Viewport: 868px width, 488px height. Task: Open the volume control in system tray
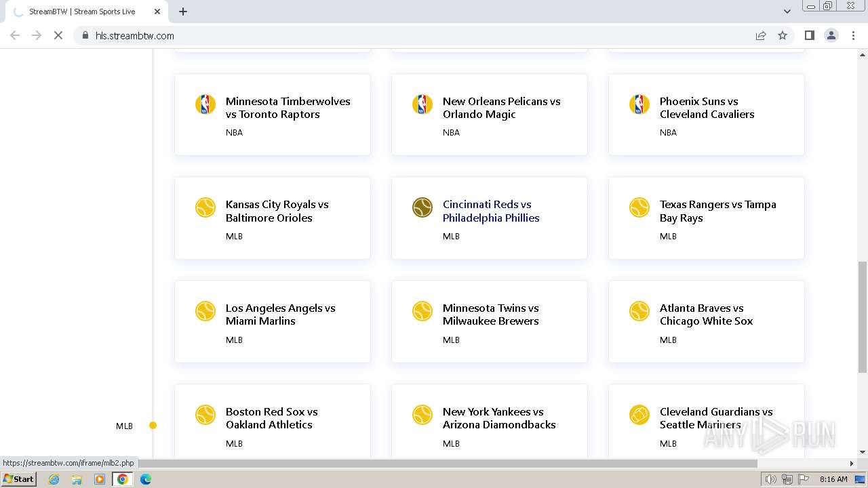click(x=770, y=479)
